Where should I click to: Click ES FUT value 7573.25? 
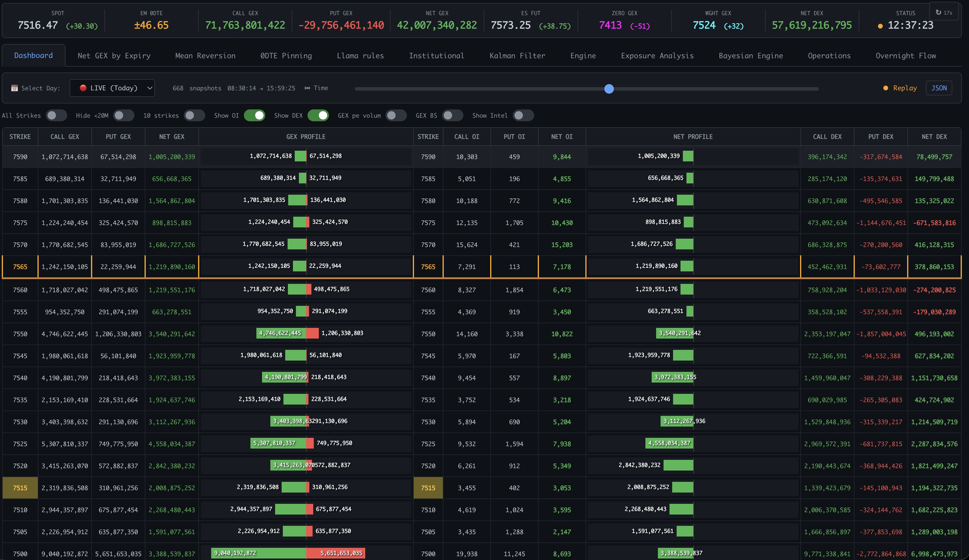pyautogui.click(x=511, y=25)
